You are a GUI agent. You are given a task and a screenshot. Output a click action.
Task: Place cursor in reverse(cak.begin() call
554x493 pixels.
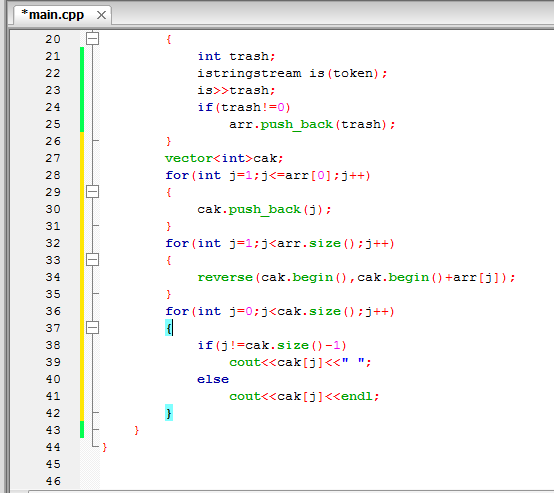(356, 277)
